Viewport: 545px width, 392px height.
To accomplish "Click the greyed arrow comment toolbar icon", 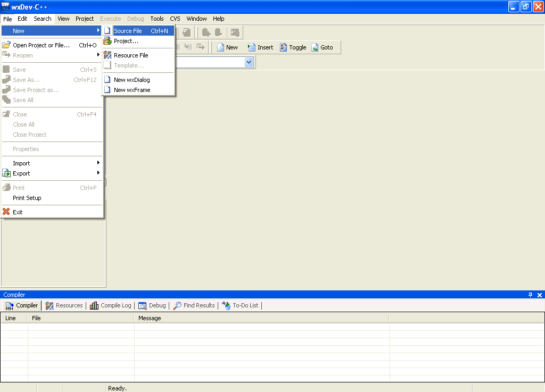I will pos(201,47).
